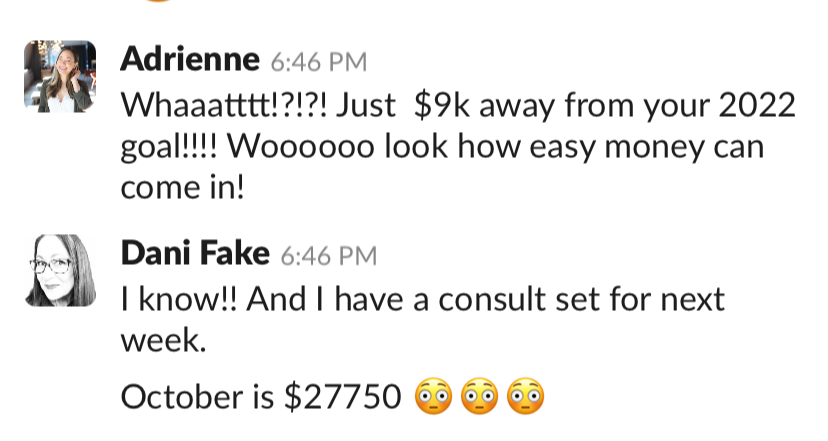
Task: Click the Adrienne sender name
Action: click(190, 61)
